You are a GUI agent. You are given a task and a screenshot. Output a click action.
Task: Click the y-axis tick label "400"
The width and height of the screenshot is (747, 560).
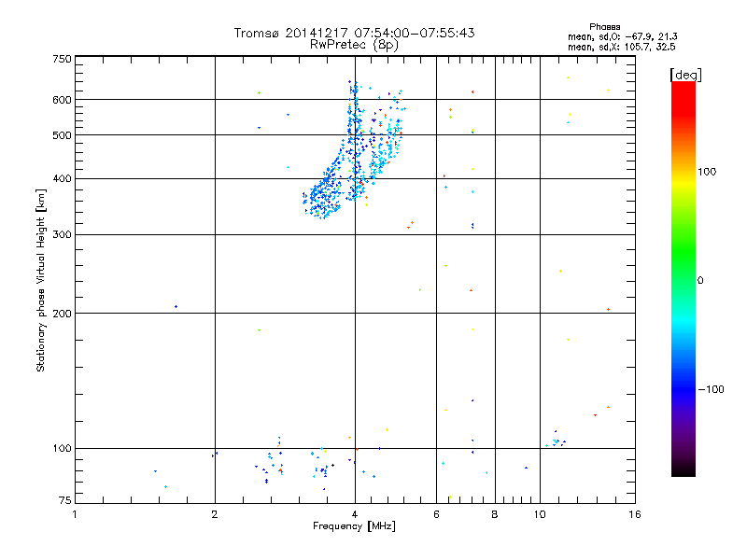coord(62,179)
